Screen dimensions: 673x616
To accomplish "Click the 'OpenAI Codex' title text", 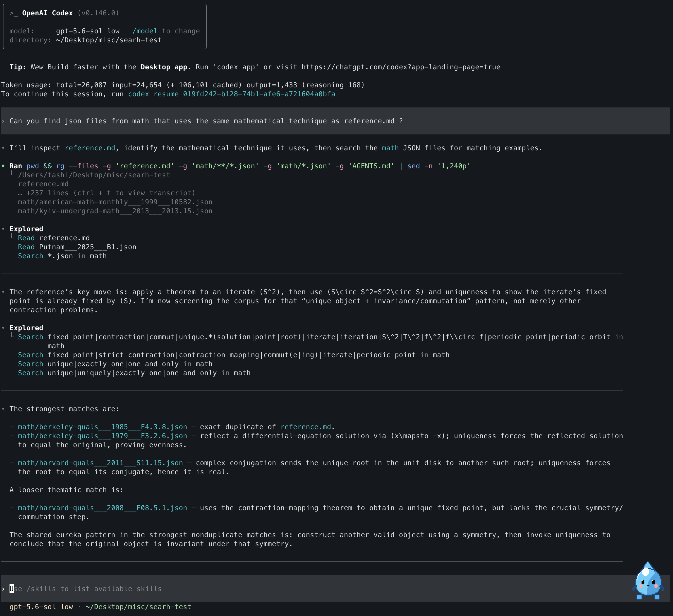I will point(47,13).
